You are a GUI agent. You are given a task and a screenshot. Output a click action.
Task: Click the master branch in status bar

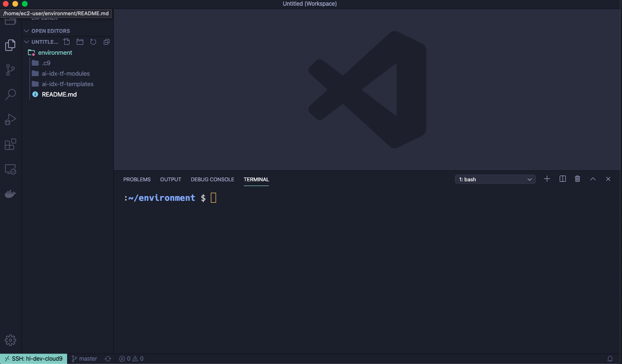click(x=84, y=359)
